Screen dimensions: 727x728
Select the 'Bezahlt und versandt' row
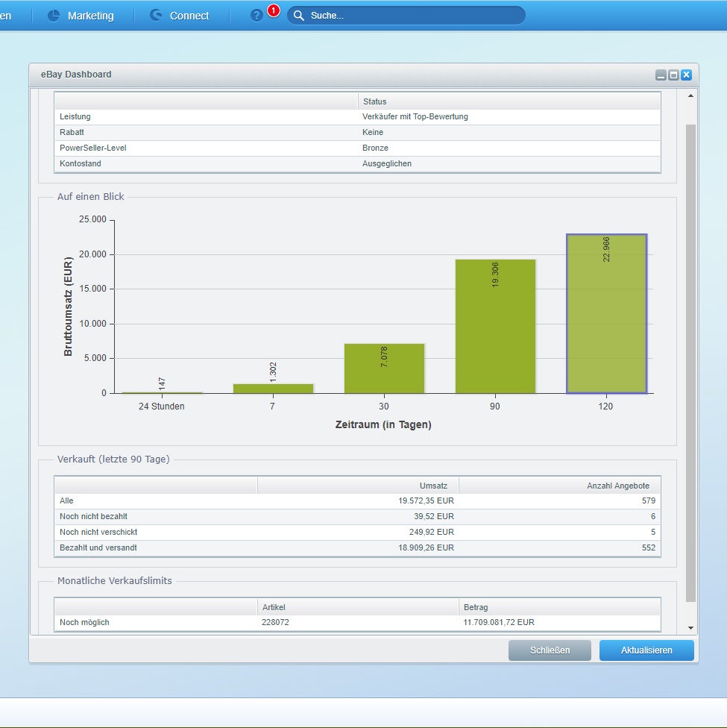pos(357,547)
